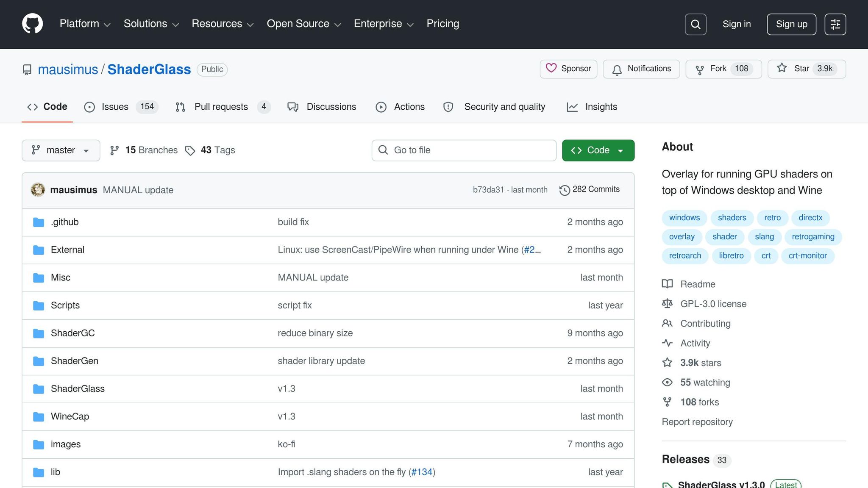Click the Notifications bell button
This screenshot has height=488, width=868.
pos(641,69)
